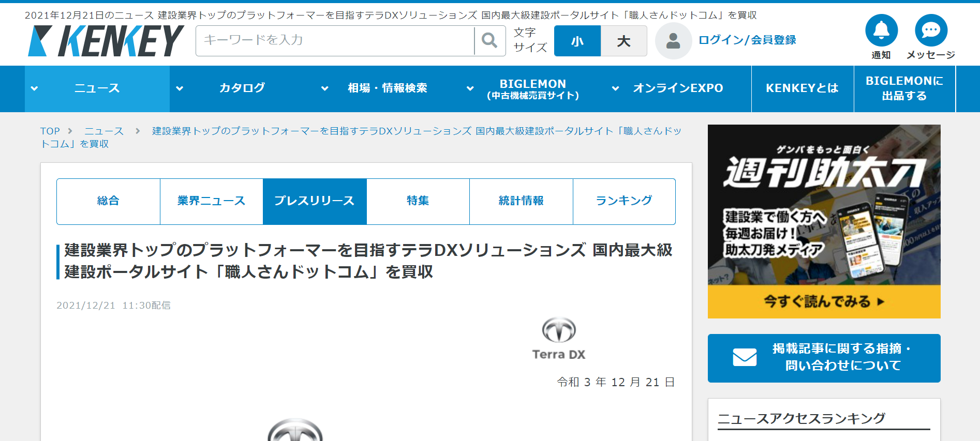Click the 通知 label
980x441 pixels.
tap(881, 55)
